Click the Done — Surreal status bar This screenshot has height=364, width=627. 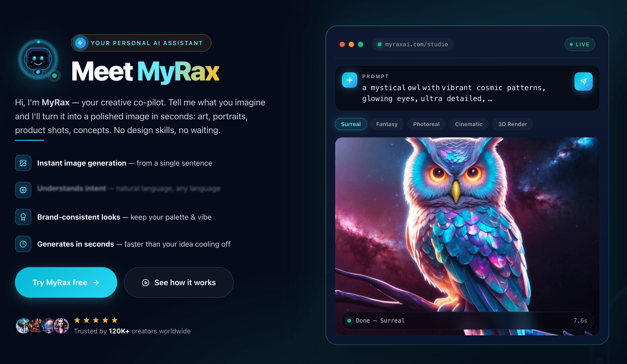point(467,321)
